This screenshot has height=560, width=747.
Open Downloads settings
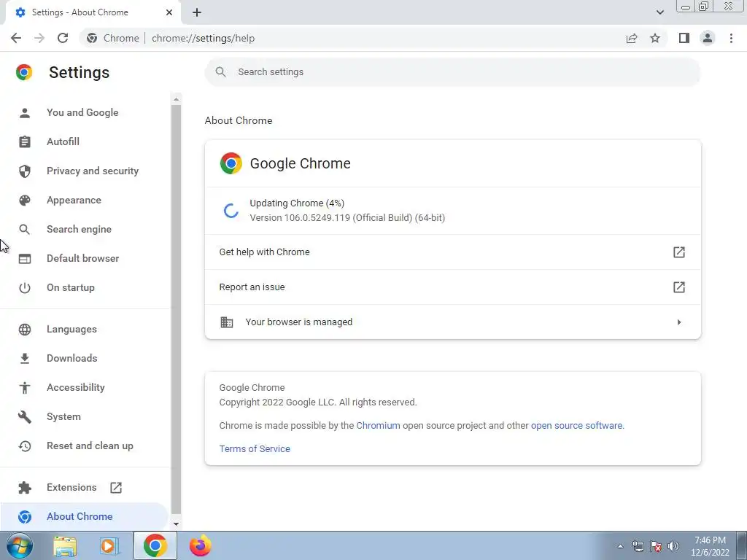point(72,358)
